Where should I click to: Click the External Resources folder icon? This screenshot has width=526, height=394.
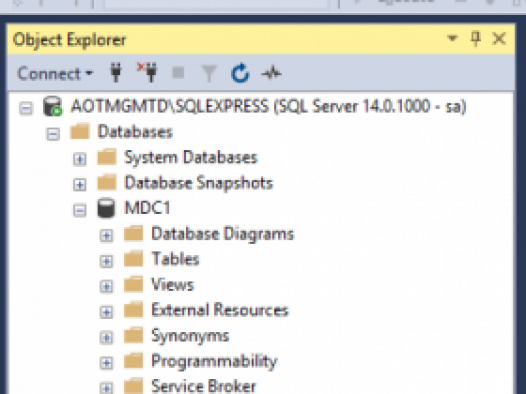tap(134, 309)
